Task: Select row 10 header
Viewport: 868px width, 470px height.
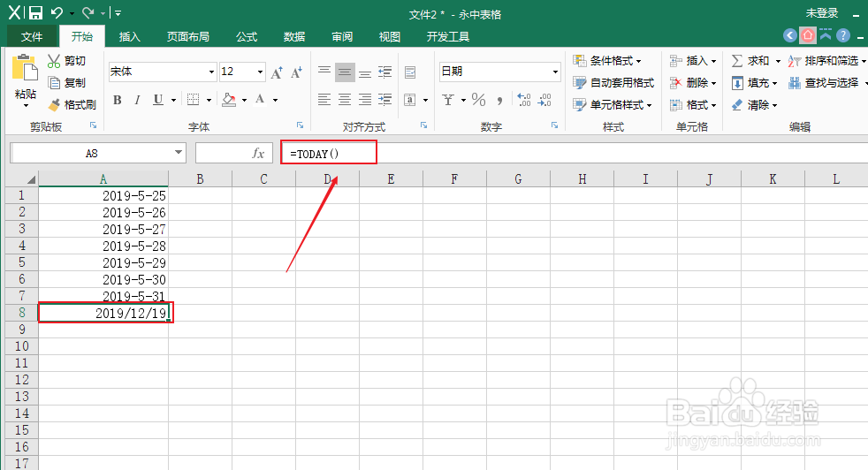Action: pos(21,346)
